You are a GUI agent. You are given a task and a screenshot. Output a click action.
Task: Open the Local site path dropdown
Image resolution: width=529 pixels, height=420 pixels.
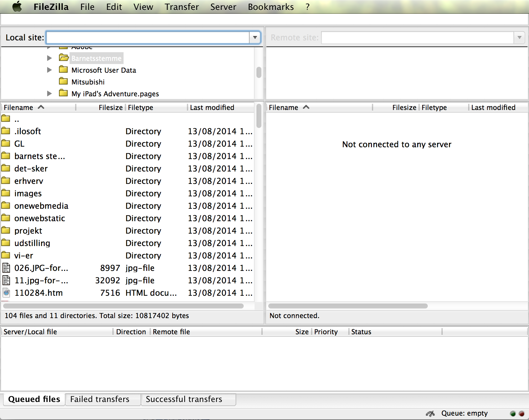point(255,38)
